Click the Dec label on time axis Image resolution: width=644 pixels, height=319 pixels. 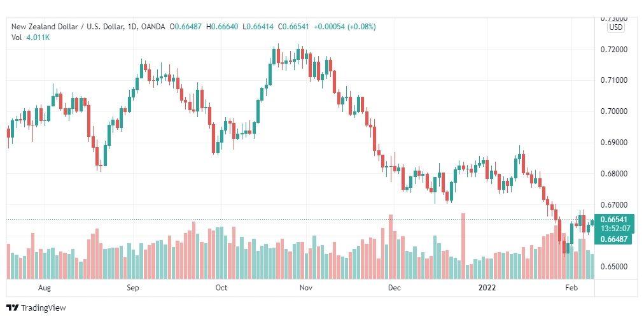395,288
